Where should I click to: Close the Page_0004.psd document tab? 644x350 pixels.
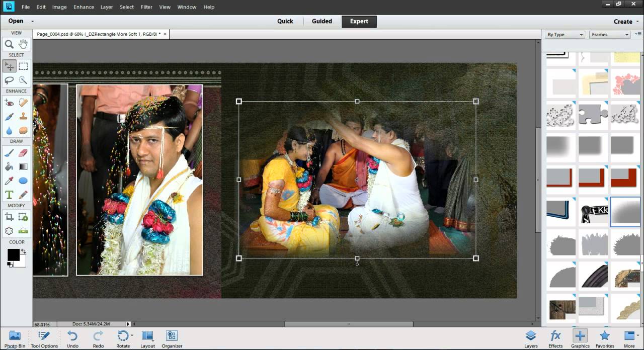pos(165,34)
